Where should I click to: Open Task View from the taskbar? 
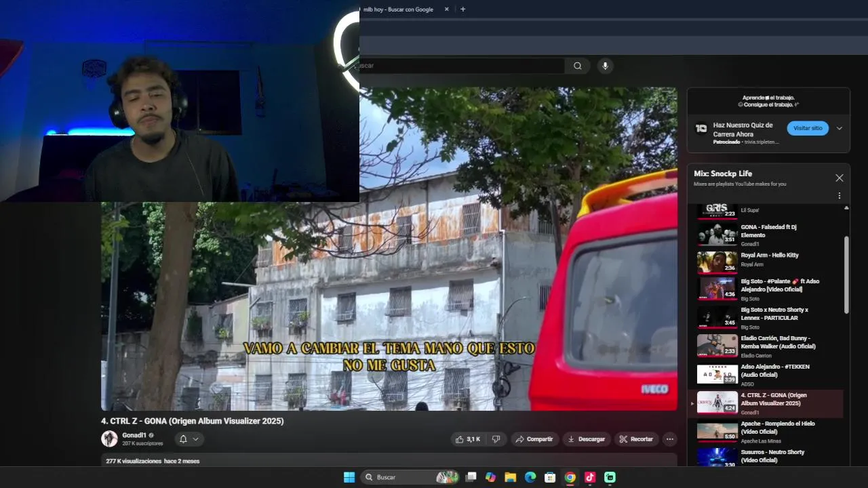click(471, 477)
